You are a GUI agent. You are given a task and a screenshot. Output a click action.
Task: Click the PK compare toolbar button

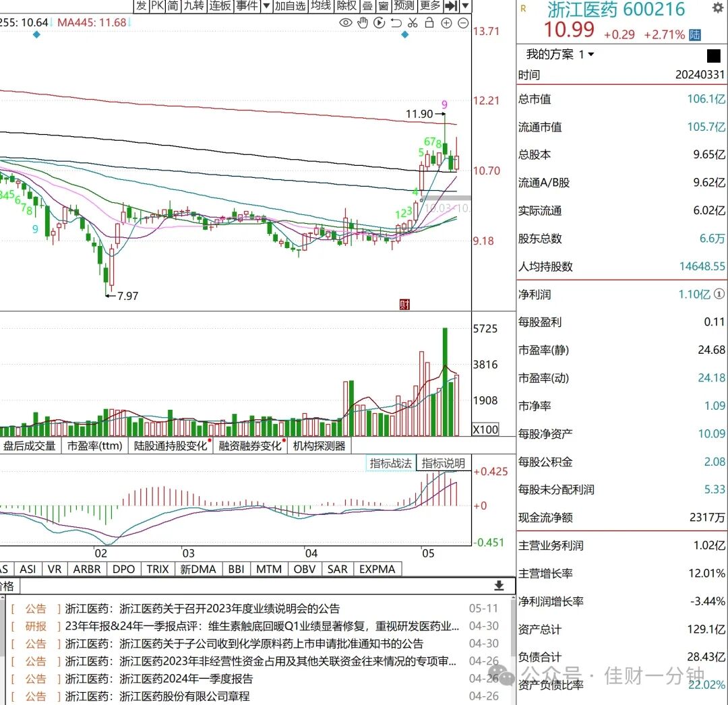coord(157,6)
